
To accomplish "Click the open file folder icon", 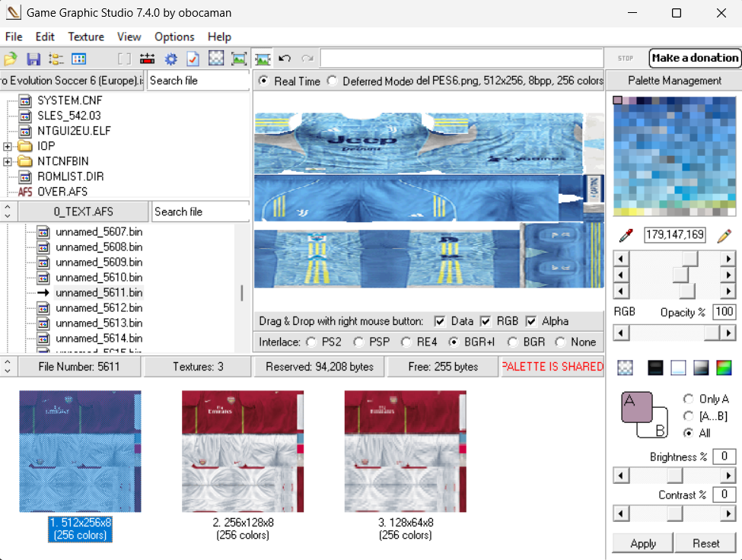I will pyautogui.click(x=11, y=59).
